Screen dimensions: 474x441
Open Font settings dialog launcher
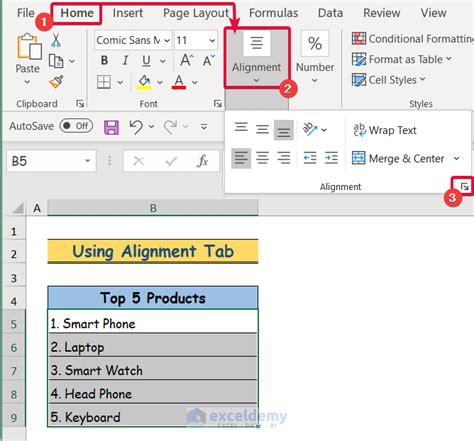(x=218, y=104)
